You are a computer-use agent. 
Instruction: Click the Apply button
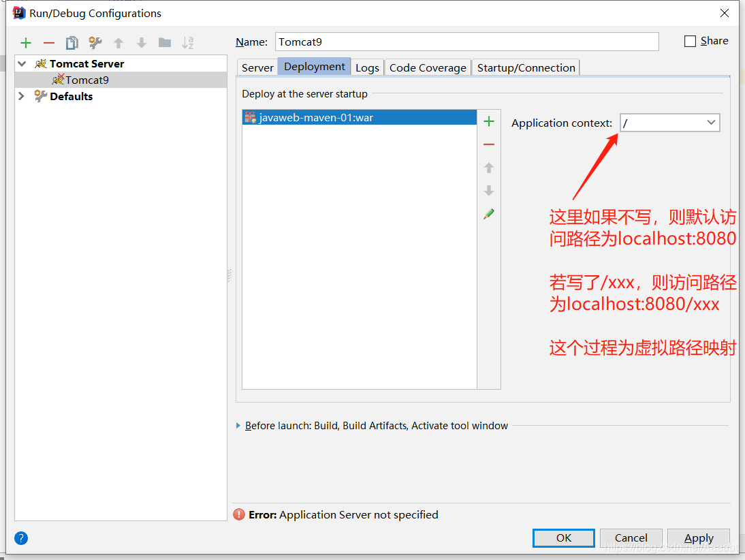pyautogui.click(x=699, y=538)
